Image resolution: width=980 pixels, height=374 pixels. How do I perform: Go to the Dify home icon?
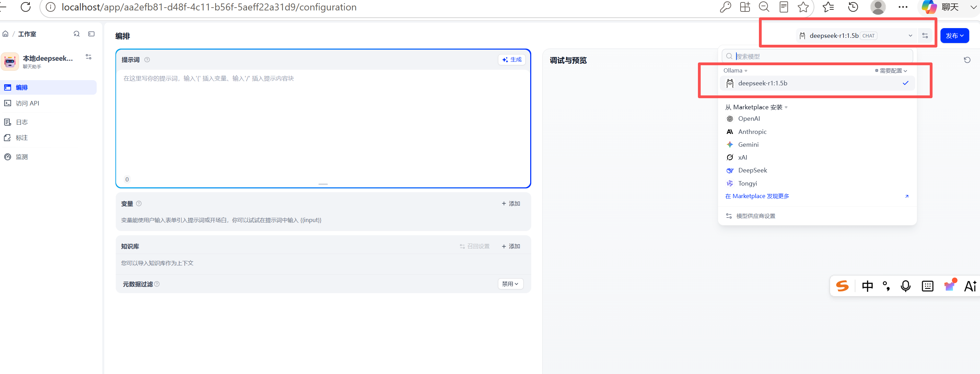tap(5, 34)
